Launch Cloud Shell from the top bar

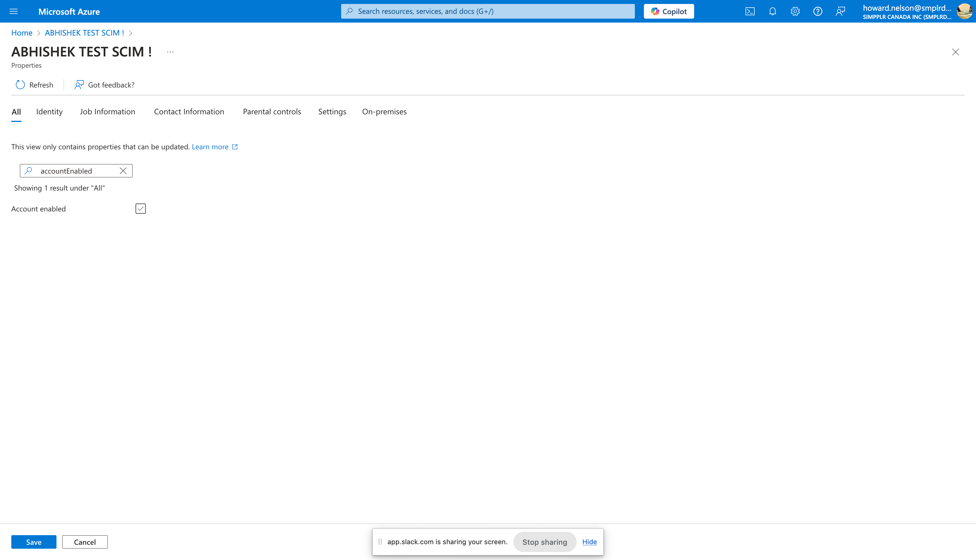750,12
